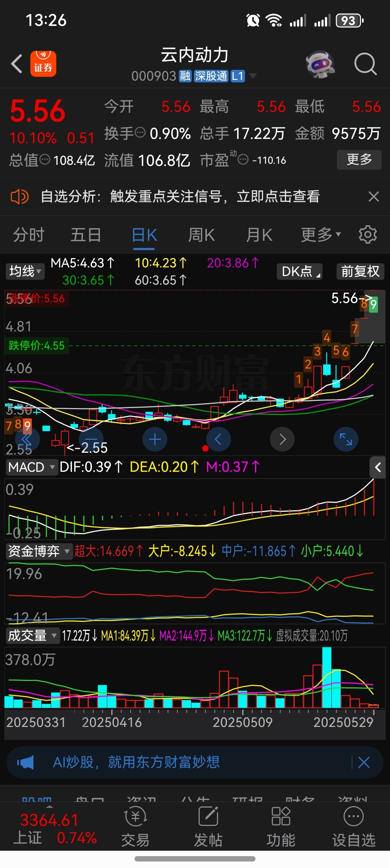Image resolution: width=390 pixels, height=868 pixels.
Task: Open the 资金博弈 indicator dropdown
Action: [39, 551]
